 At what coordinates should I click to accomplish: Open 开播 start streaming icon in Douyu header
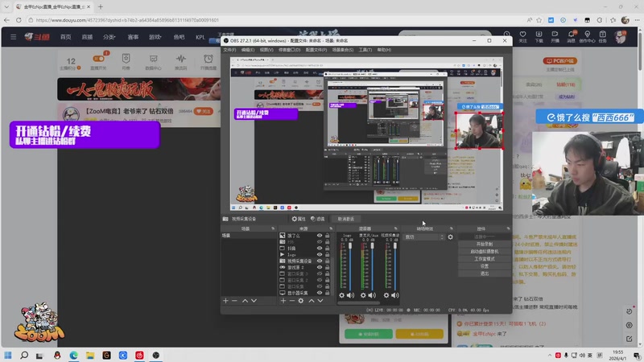(x=555, y=36)
